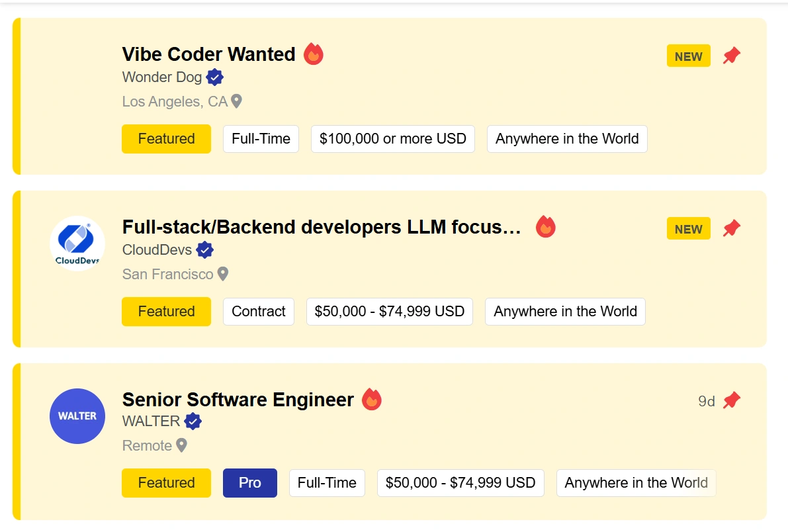
Task: Click the NEW badge on Vibe Coder Wanted
Action: pos(688,56)
